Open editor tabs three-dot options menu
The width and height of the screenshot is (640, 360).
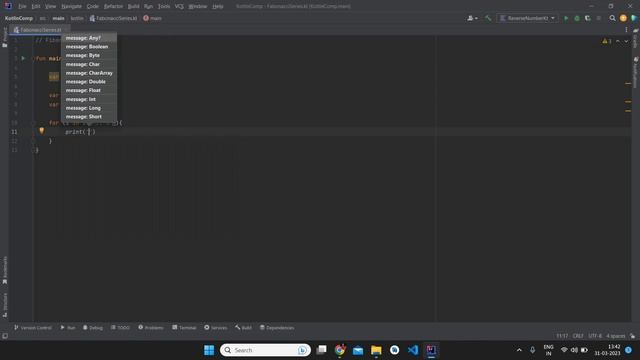626,29
